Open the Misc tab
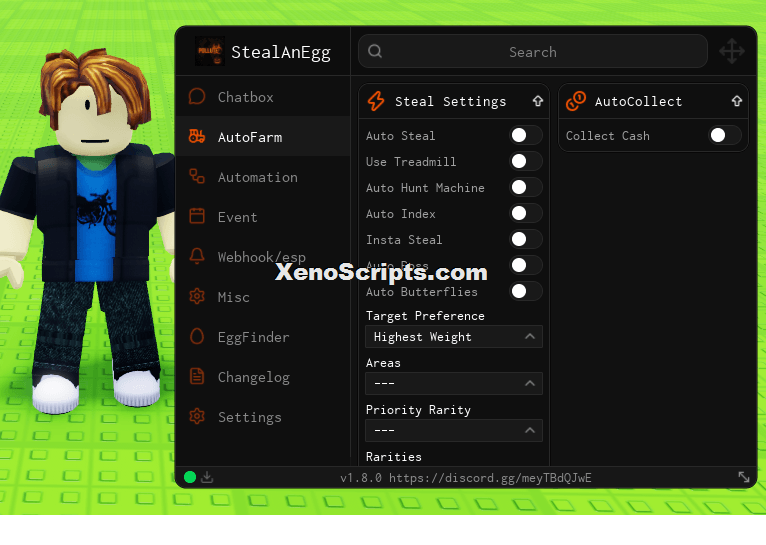This screenshot has width=766, height=545. pos(263,297)
